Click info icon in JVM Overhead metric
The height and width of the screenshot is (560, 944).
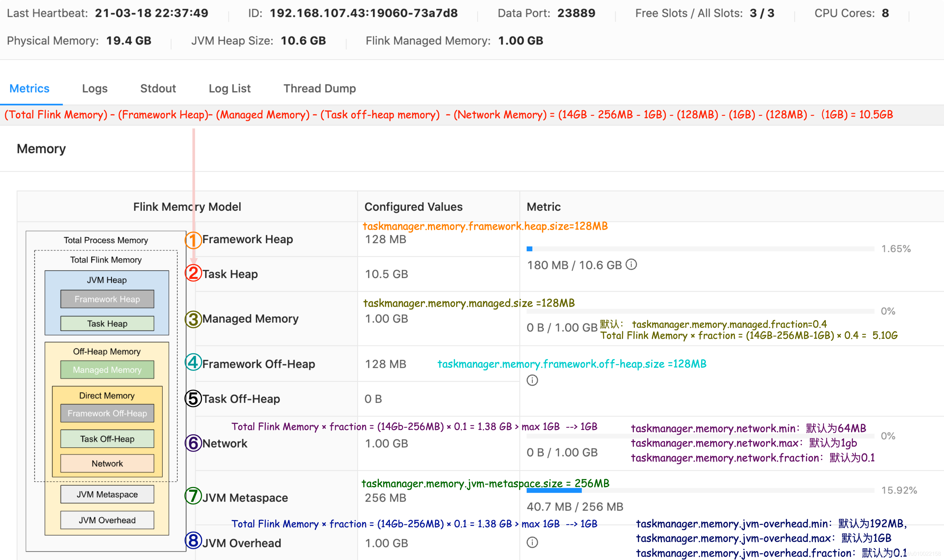pos(532,542)
